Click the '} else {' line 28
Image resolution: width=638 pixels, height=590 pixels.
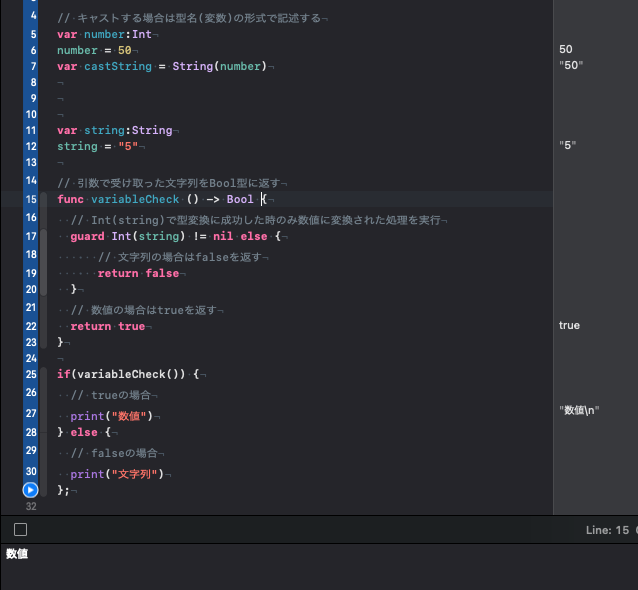[84, 432]
